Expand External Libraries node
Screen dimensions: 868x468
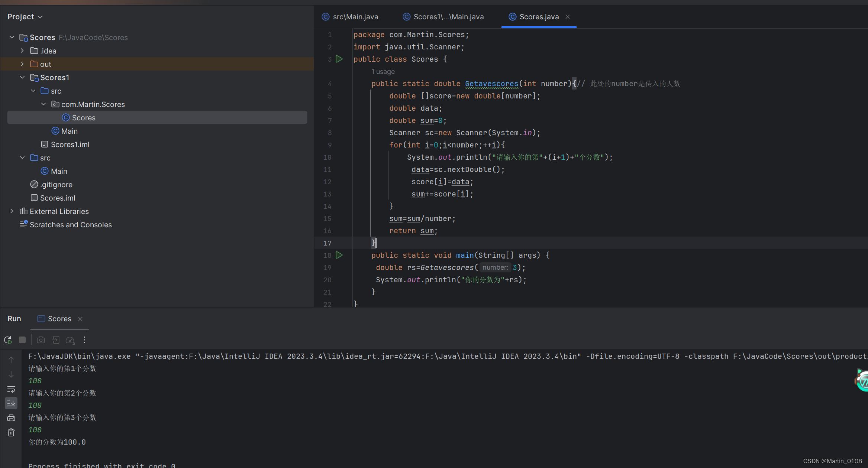point(12,211)
